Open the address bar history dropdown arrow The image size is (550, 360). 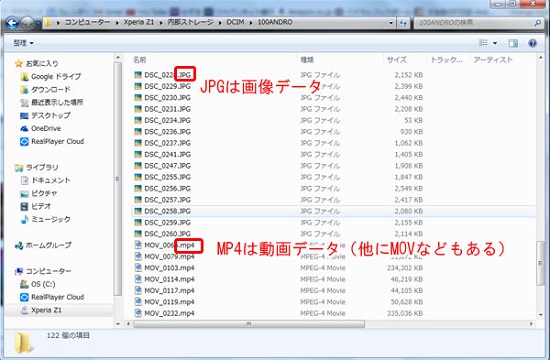click(391, 23)
